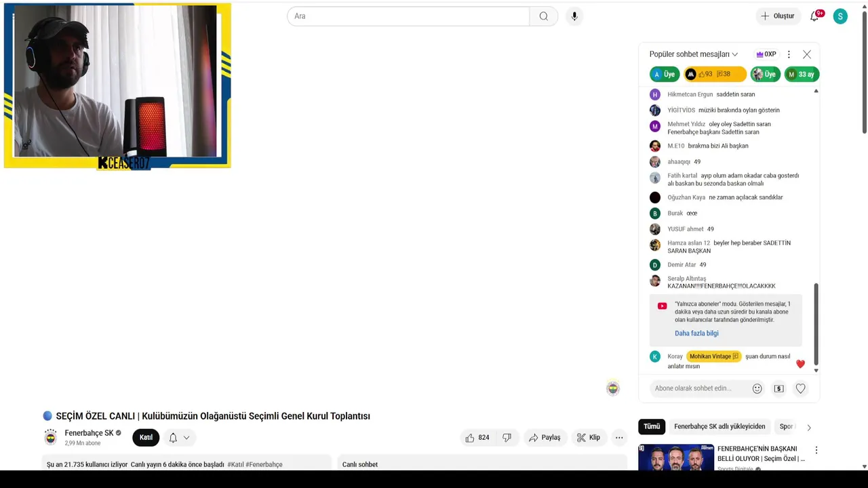Click the chat panel scrollbar

[816, 324]
